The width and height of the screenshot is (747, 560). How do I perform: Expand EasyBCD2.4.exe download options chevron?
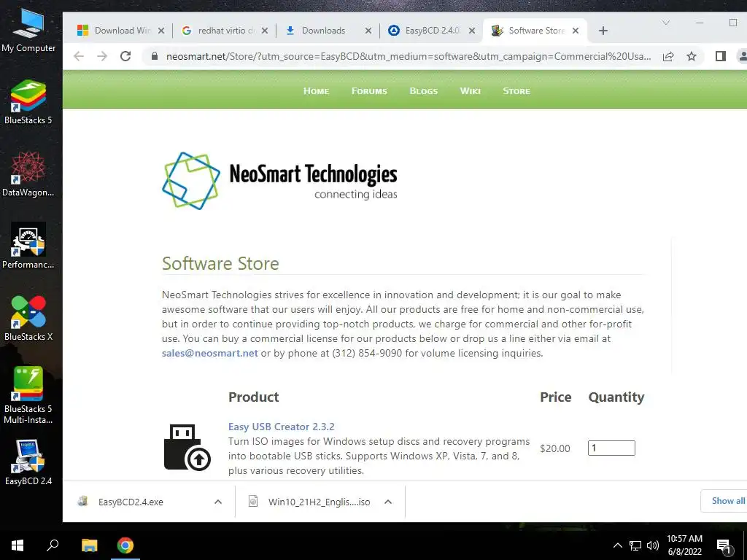coord(218,502)
